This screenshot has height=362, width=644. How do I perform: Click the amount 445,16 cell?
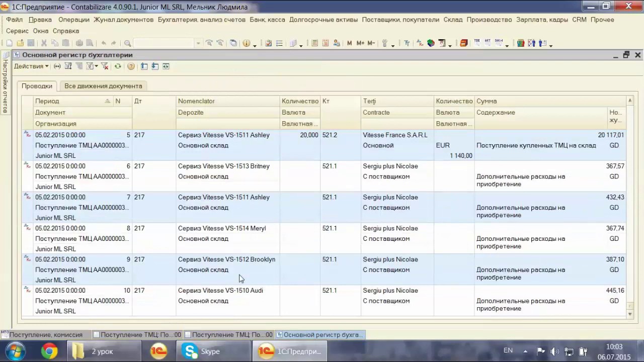click(550, 291)
